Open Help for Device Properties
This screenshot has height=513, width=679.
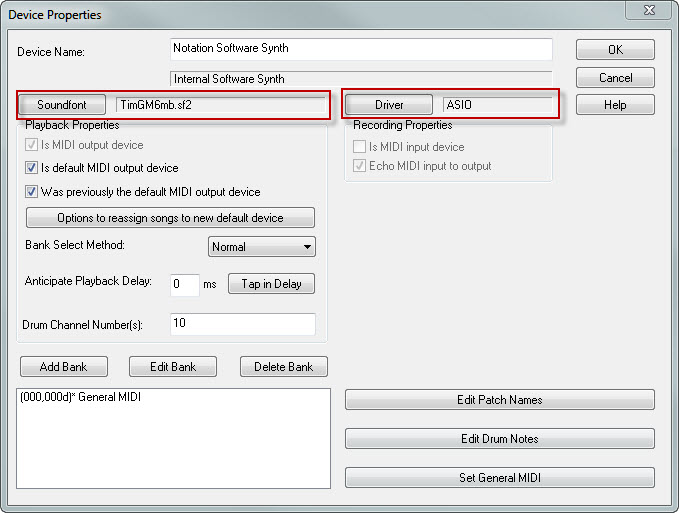[615, 105]
